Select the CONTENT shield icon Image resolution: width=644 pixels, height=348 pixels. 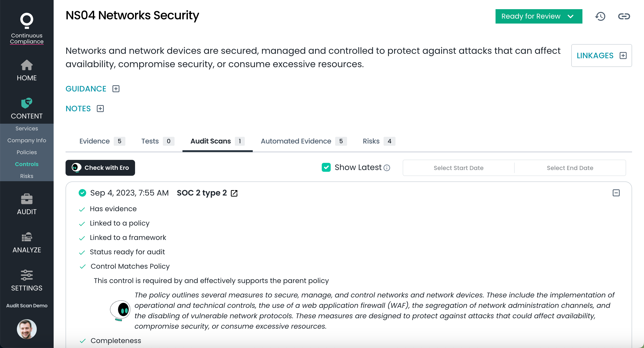pyautogui.click(x=27, y=104)
